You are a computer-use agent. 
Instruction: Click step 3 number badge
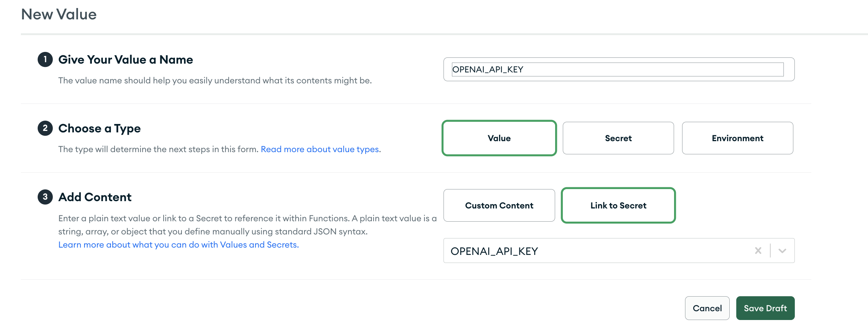tap(45, 197)
